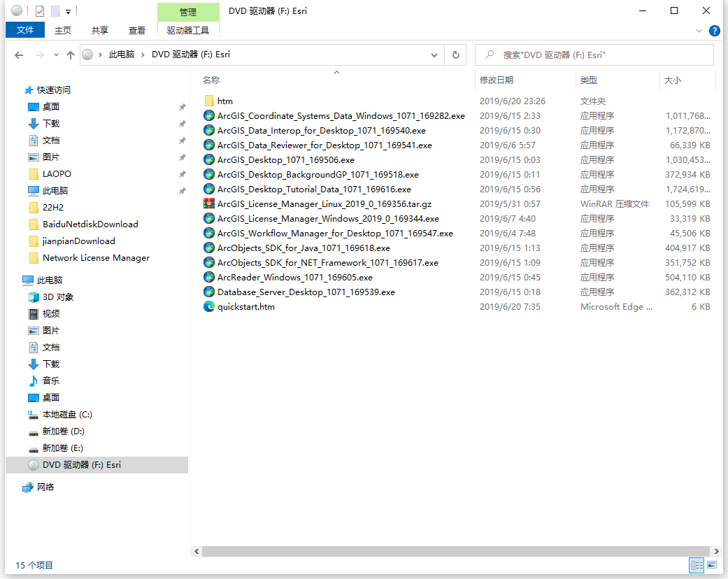Image resolution: width=728 pixels, height=579 pixels.
Task: Click the htm folder icon
Action: pos(209,101)
